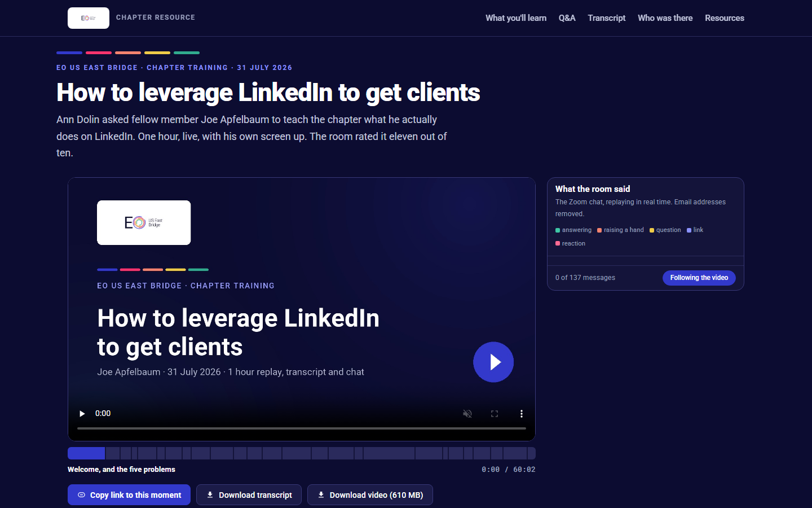Toggle the Following the video button
The image size is (812, 508).
(699, 278)
